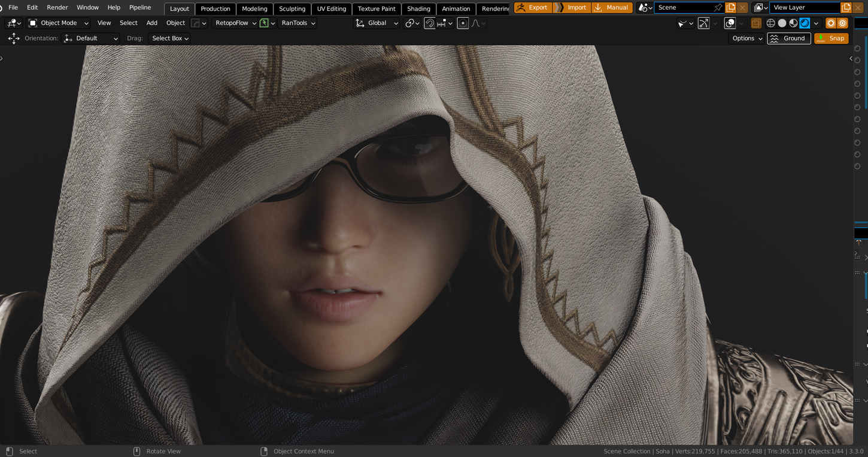Click the Scene name field
The height and width of the screenshot is (457, 868).
(x=682, y=8)
